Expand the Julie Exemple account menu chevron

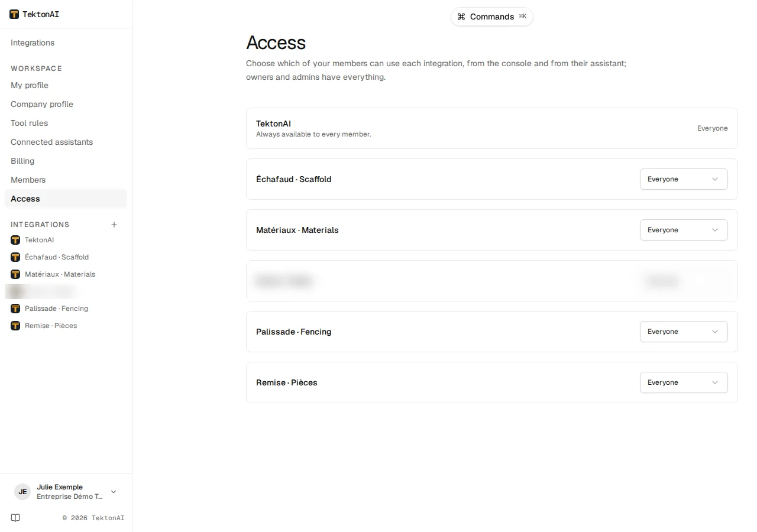click(114, 492)
